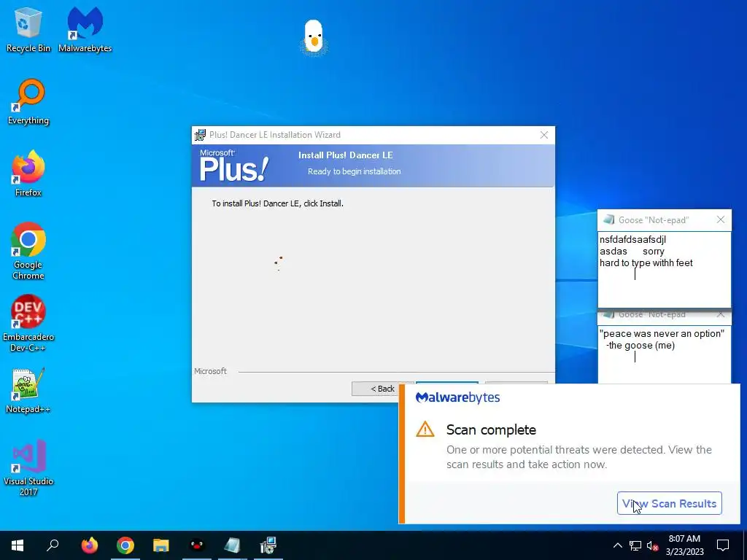Select the Malwarebytes desktop shortcut
The image size is (747, 560).
coord(85,29)
